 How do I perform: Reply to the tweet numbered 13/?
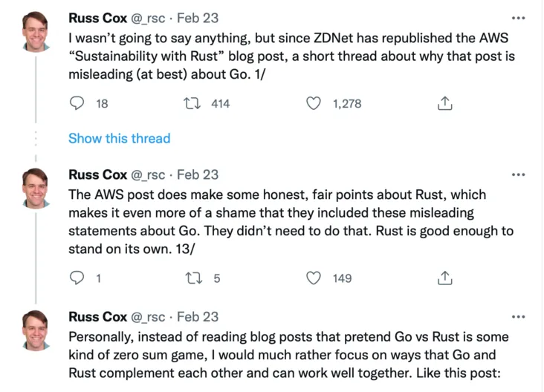[77, 278]
